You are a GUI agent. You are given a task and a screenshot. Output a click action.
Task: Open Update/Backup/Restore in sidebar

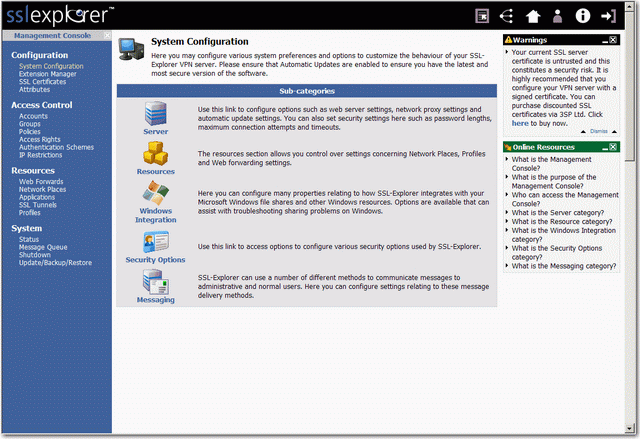click(55, 263)
